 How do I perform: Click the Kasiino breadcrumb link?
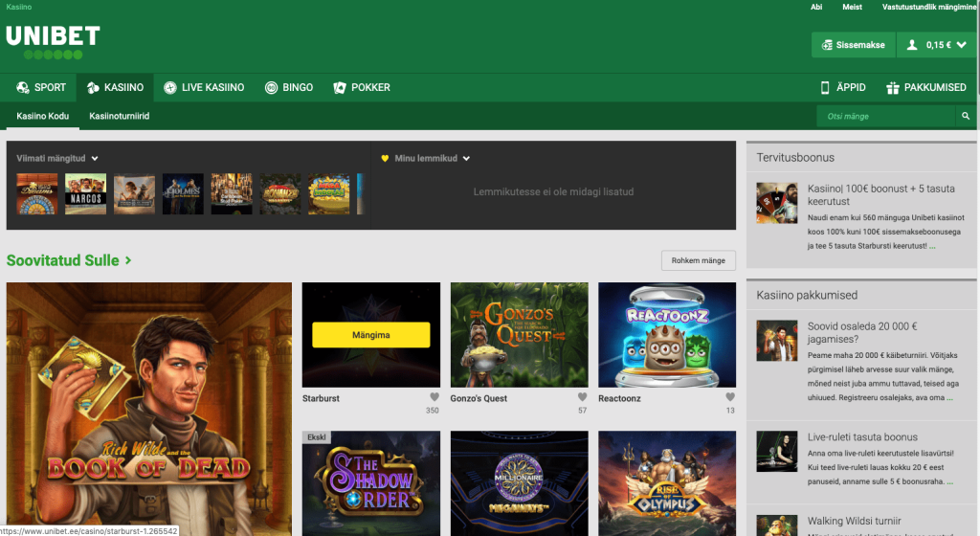(19, 7)
